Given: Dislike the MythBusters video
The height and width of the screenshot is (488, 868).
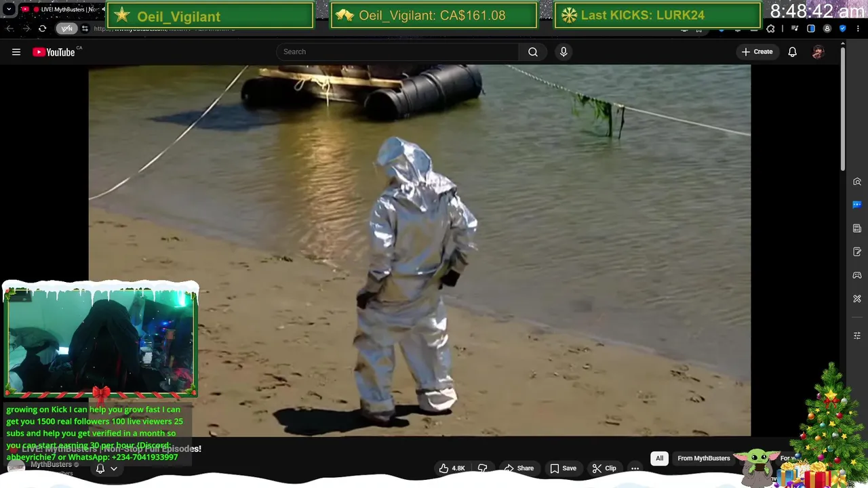Looking at the screenshot, I should tap(482, 468).
